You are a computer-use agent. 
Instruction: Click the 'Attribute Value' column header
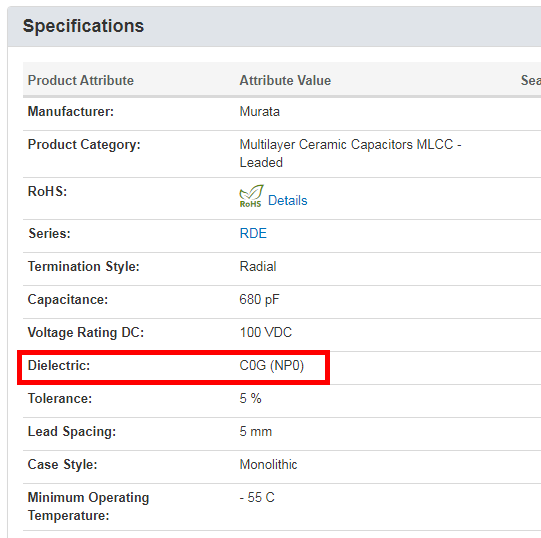285,80
